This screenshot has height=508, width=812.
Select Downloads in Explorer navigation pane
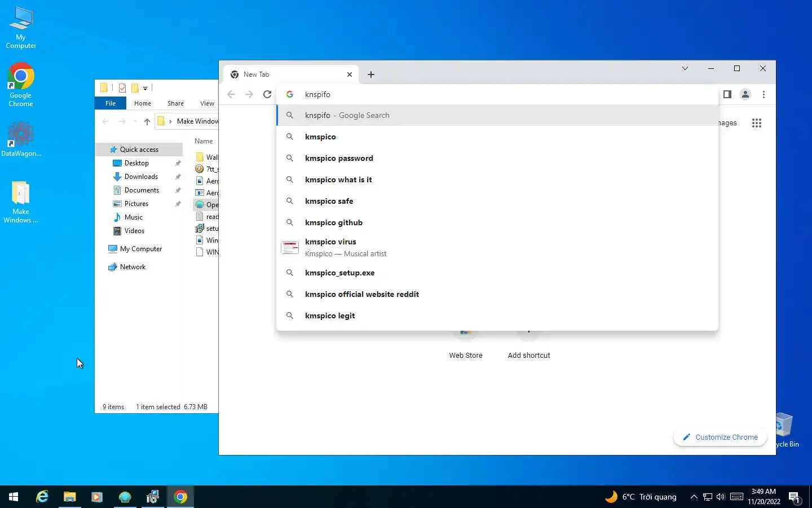point(141,177)
